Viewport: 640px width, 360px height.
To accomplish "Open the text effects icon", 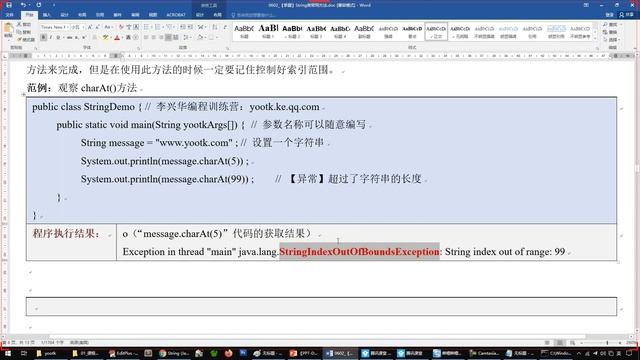I will pyautogui.click(x=94, y=38).
